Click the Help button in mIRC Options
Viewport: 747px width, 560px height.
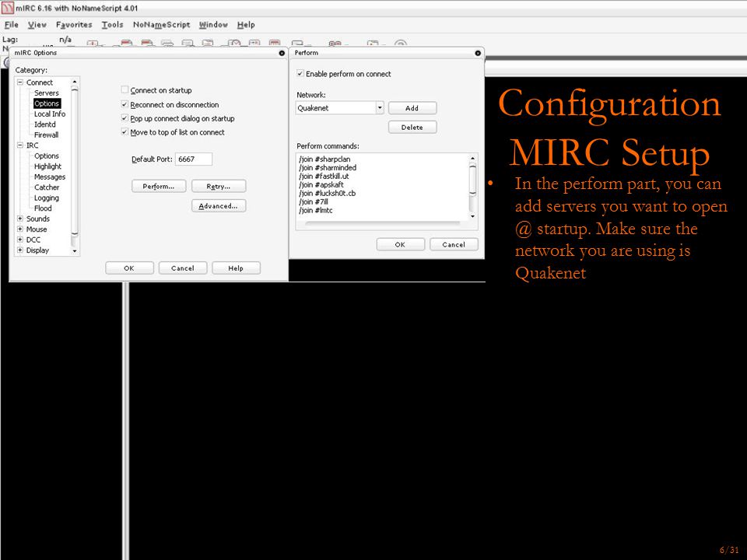tap(236, 268)
